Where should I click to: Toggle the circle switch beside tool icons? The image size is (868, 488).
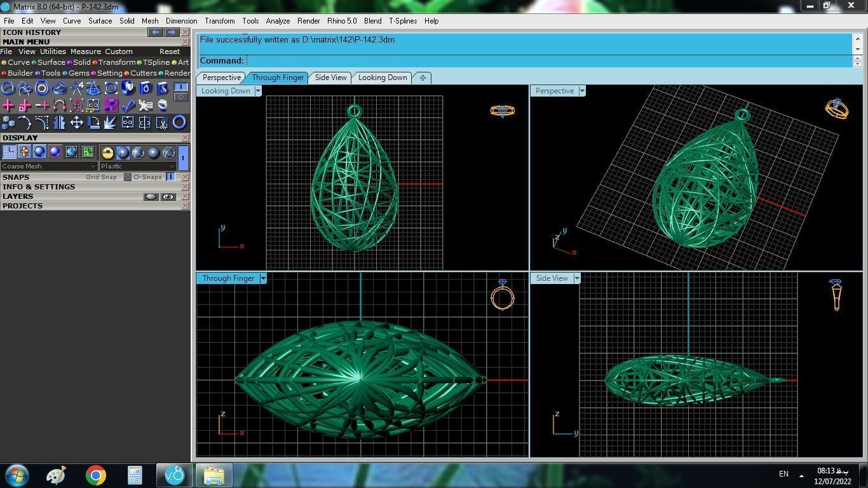coord(180,97)
